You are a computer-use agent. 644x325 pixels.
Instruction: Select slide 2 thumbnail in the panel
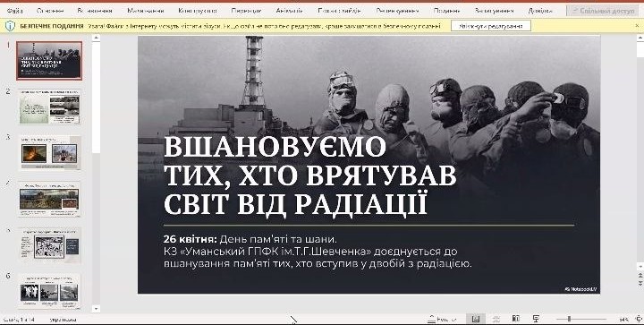[x=49, y=107]
